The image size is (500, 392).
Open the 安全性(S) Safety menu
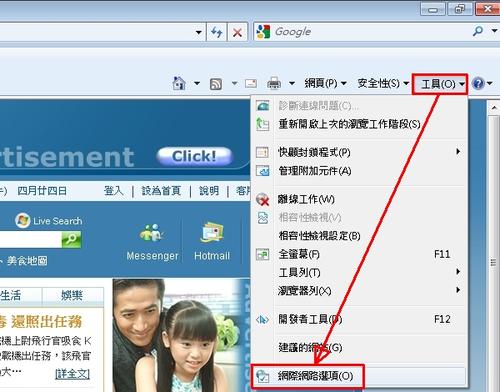tap(383, 83)
